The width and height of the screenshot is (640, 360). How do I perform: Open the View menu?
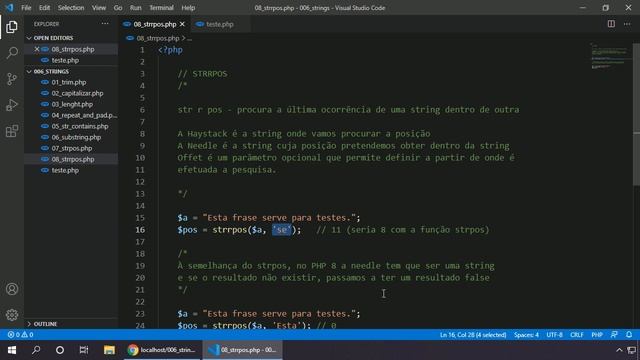click(x=99, y=8)
